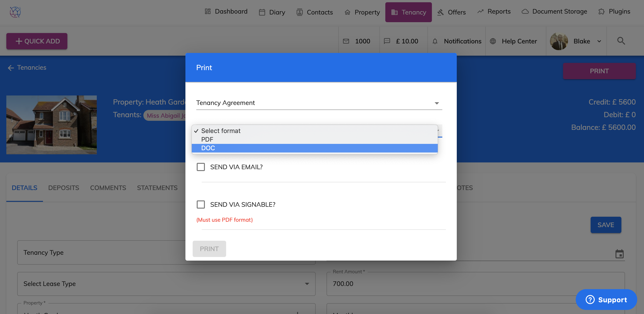Image resolution: width=644 pixels, height=314 pixels.
Task: Switch to the Deposits tab
Action: [x=64, y=188]
